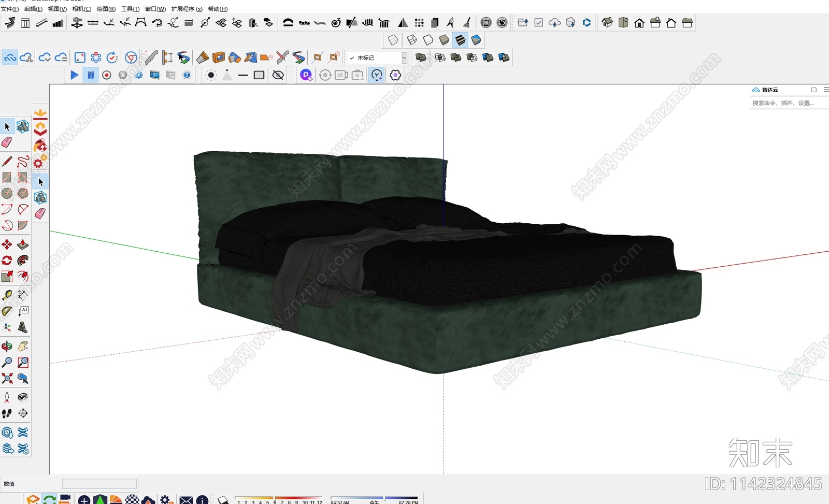Pick the Freehand curve tool
Image resolution: width=829 pixels, height=504 pixels.
[23, 162]
